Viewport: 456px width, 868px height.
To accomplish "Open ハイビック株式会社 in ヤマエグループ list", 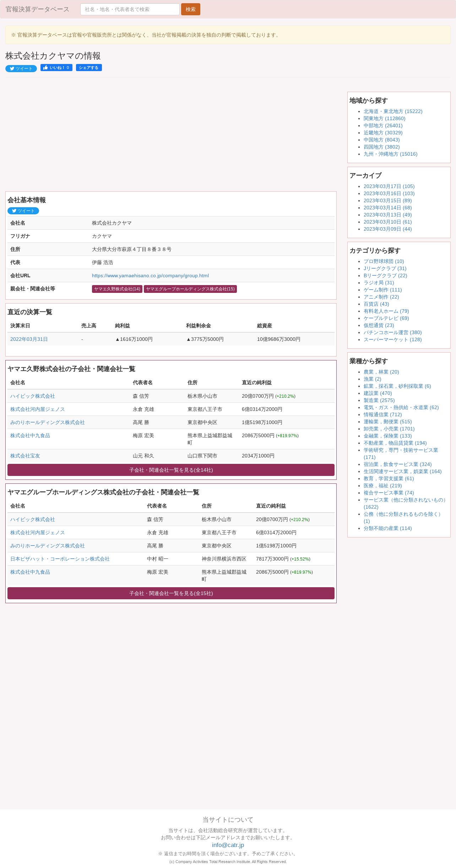I will tap(33, 519).
